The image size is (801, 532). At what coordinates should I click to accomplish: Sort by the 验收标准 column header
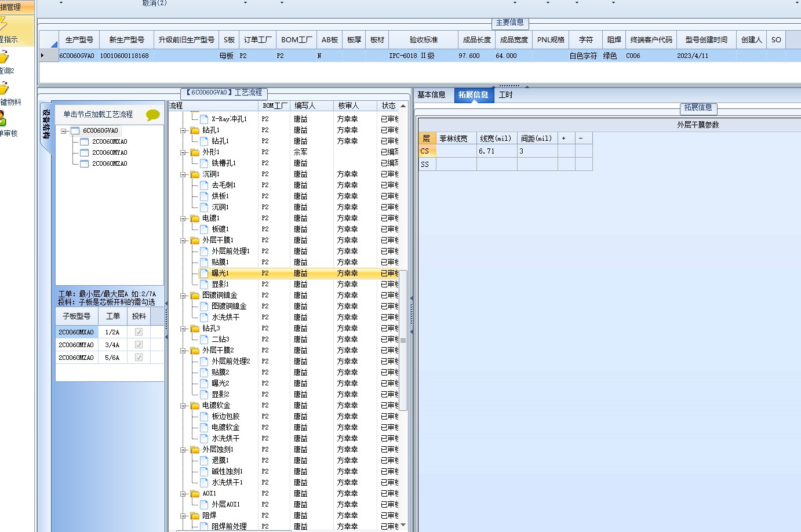423,40
